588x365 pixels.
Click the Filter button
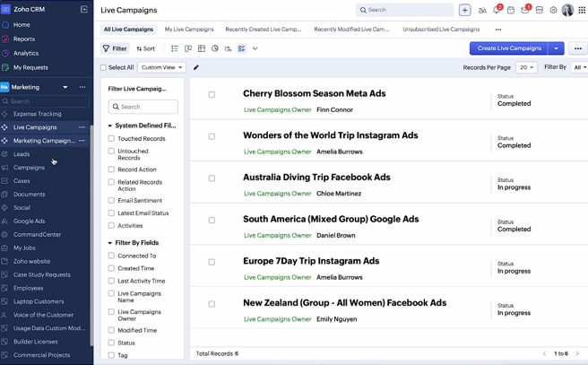pyautogui.click(x=115, y=48)
